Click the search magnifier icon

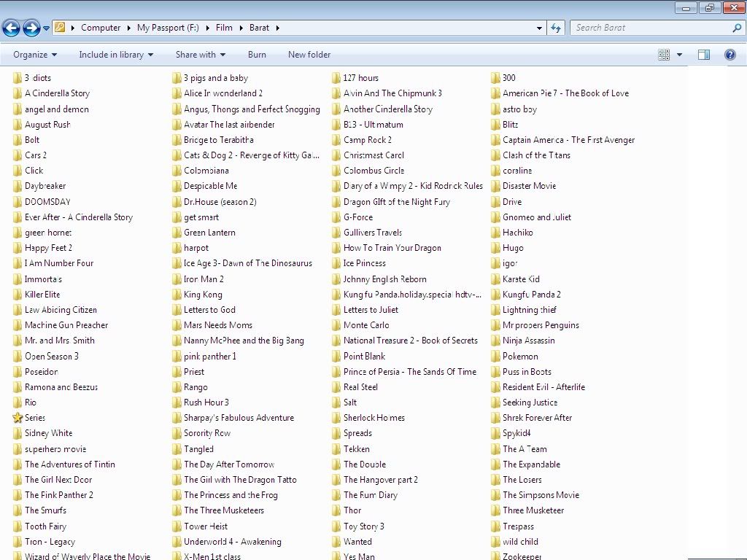[737, 28]
